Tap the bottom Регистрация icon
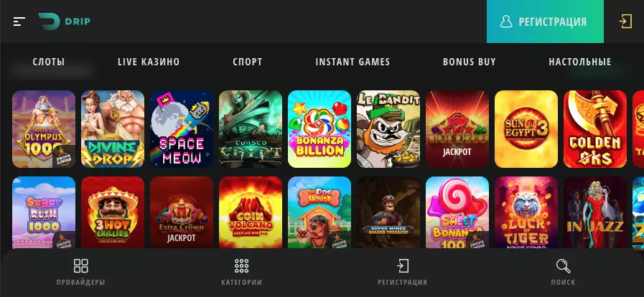 pyautogui.click(x=403, y=266)
